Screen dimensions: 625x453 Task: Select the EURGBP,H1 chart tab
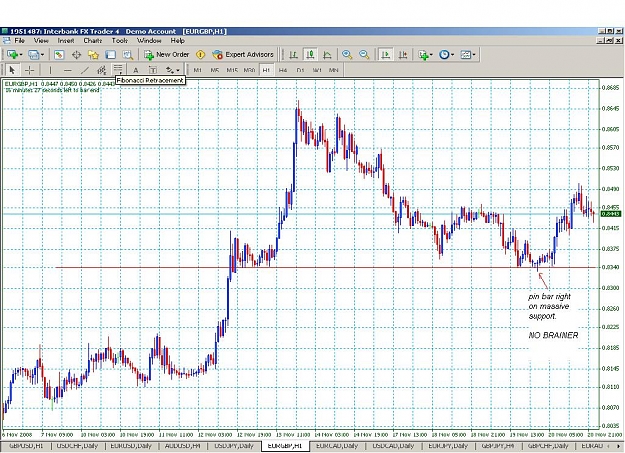[285, 446]
